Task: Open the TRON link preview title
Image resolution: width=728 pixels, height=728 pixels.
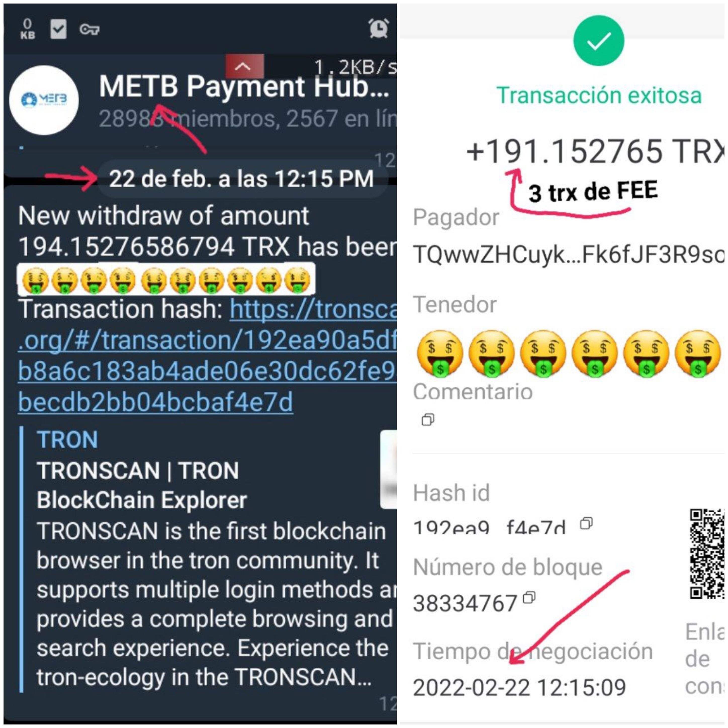Action: [x=67, y=439]
